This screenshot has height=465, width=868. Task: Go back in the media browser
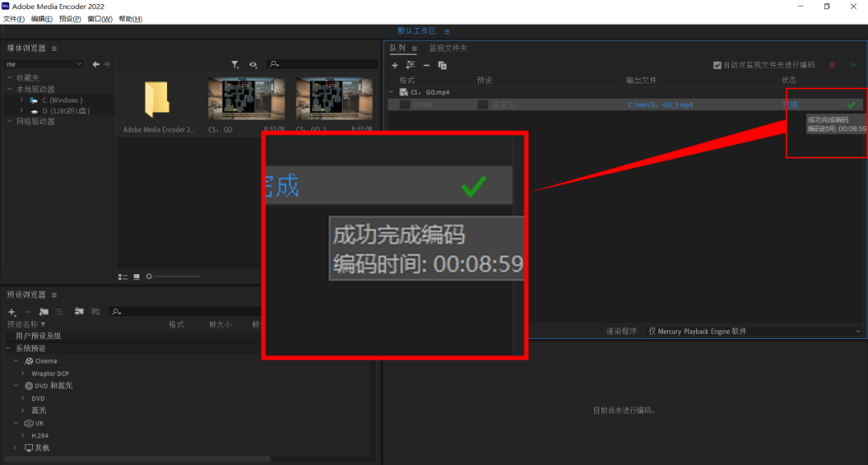coord(96,64)
